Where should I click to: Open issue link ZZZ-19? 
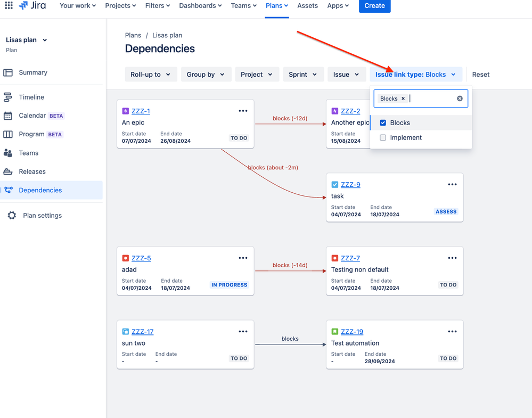click(x=352, y=332)
